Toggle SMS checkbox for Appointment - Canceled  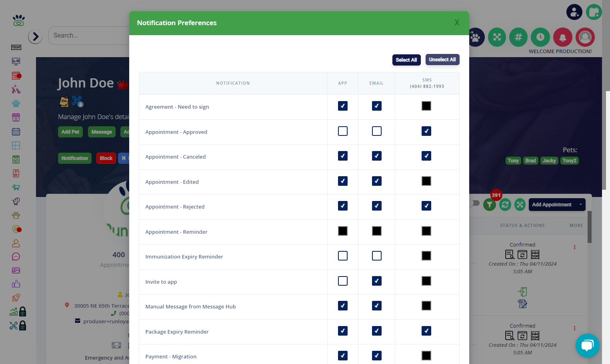(426, 156)
